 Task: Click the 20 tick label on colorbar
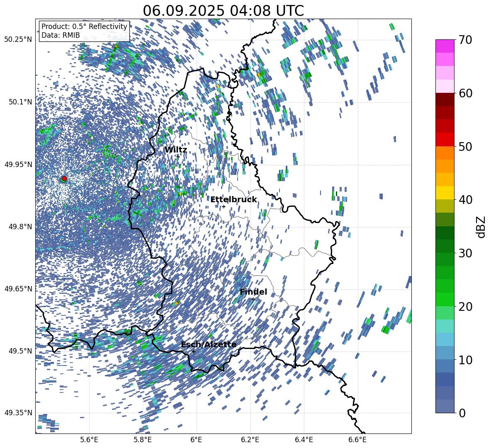(465, 307)
